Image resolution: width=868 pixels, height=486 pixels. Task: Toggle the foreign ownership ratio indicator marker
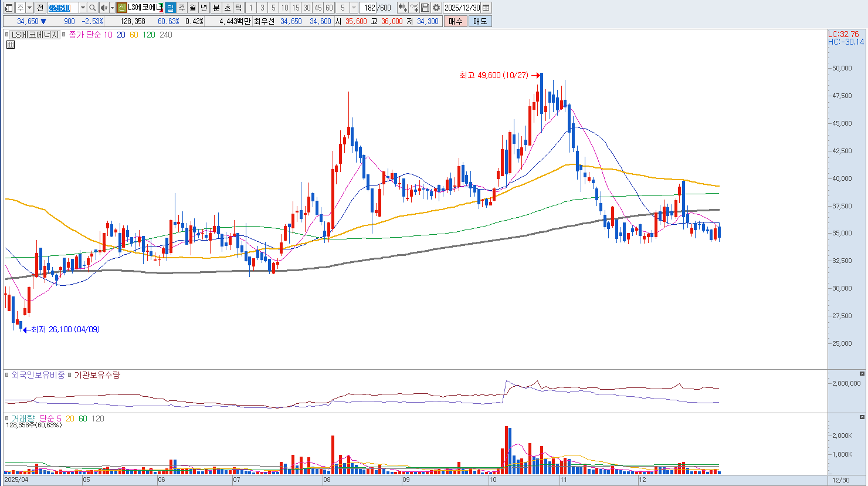7,375
